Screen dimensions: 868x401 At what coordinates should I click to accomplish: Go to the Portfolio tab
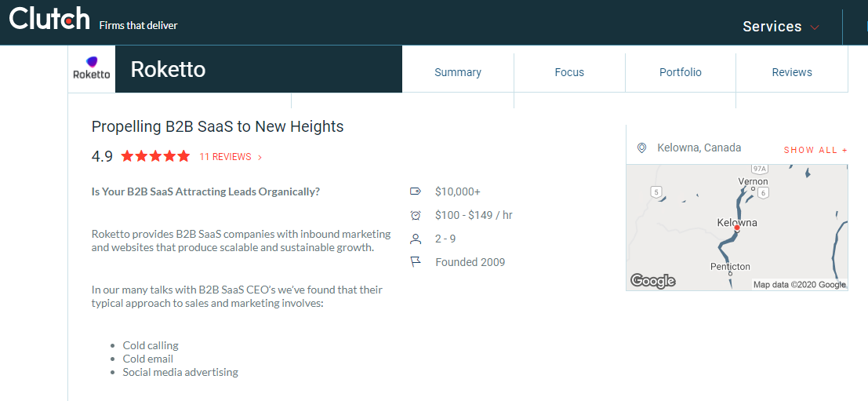click(x=681, y=72)
